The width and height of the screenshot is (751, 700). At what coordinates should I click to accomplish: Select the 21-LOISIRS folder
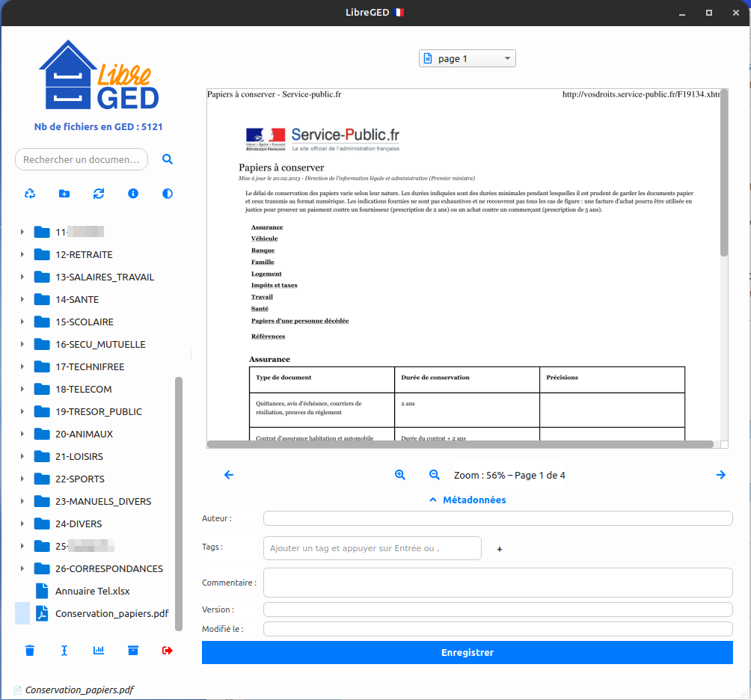(79, 456)
